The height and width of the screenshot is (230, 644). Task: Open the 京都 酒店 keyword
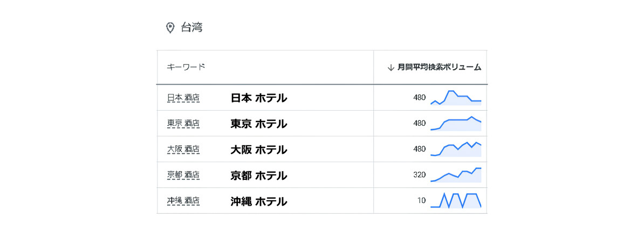(183, 175)
